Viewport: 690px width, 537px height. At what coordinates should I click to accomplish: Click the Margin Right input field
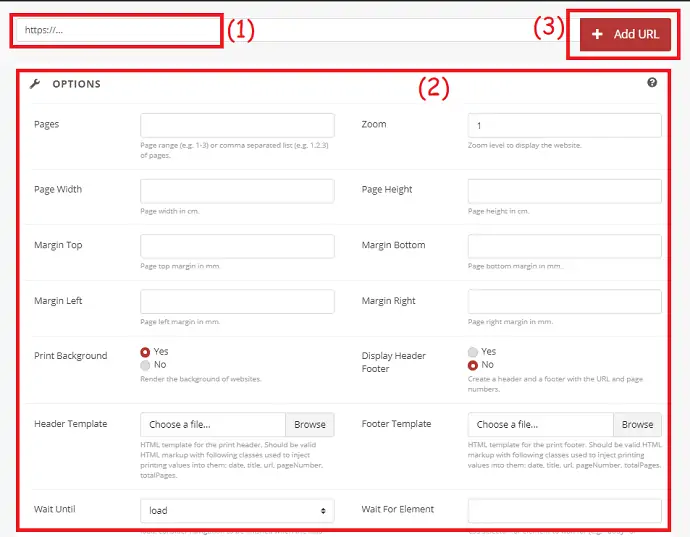pos(564,302)
